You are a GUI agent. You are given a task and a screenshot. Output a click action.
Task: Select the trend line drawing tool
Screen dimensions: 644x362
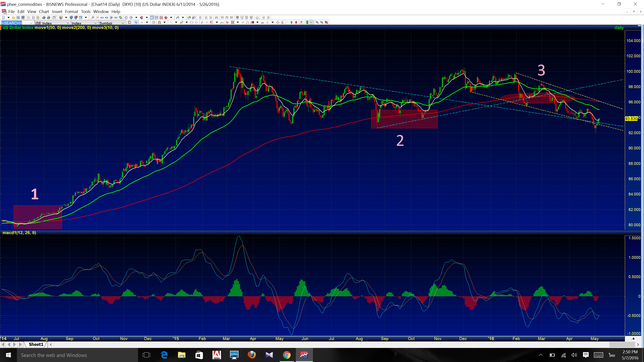point(171,23)
